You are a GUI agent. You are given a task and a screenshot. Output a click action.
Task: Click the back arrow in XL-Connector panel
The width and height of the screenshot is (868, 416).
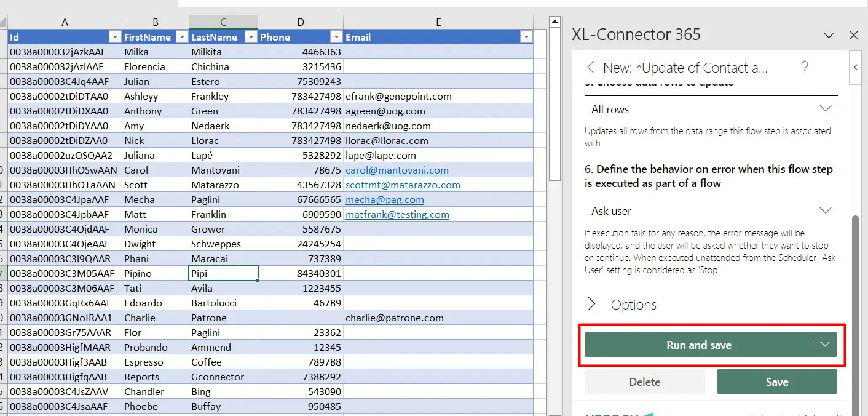click(x=591, y=68)
